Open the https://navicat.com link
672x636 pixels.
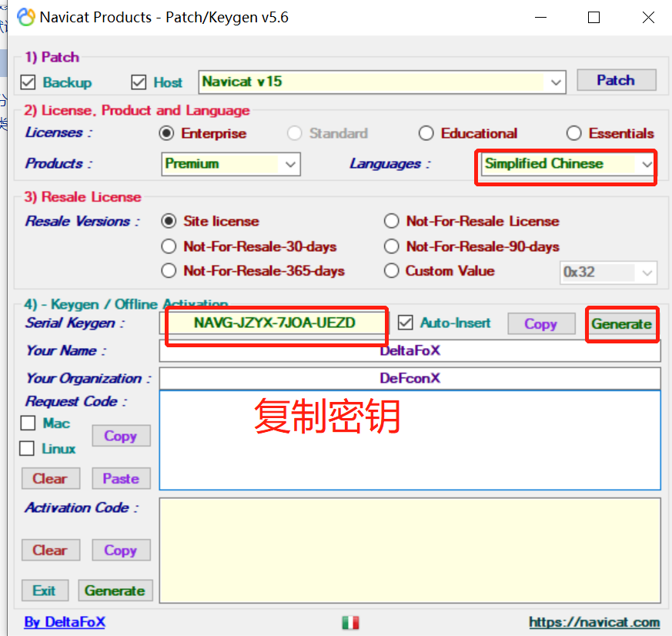pyautogui.click(x=594, y=622)
